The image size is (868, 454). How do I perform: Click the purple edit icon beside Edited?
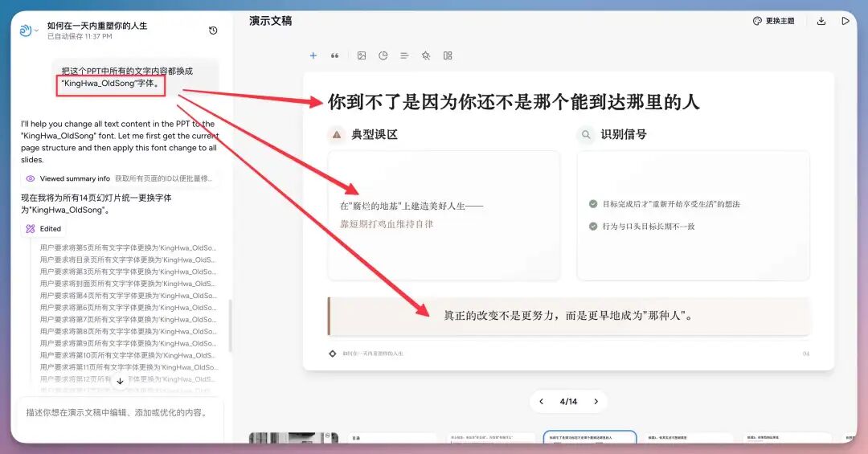point(31,229)
